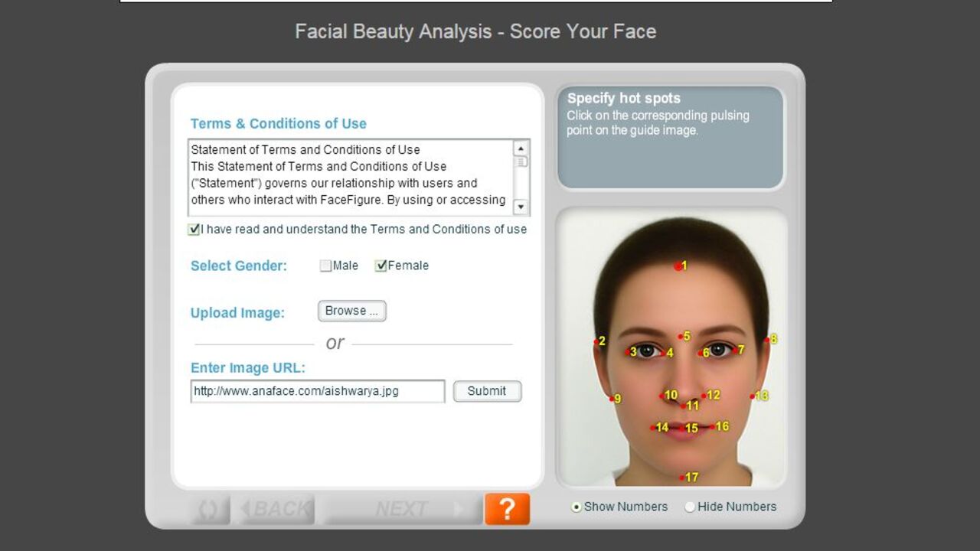Select the Show Numbers radio option

[x=577, y=507]
